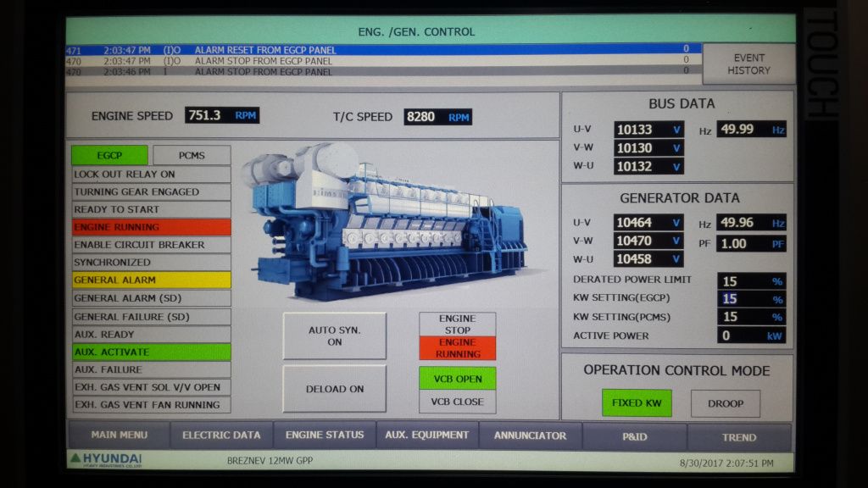Image resolution: width=868 pixels, height=488 pixels.
Task: Select the highlighted Alarm Reset event row
Action: point(381,50)
